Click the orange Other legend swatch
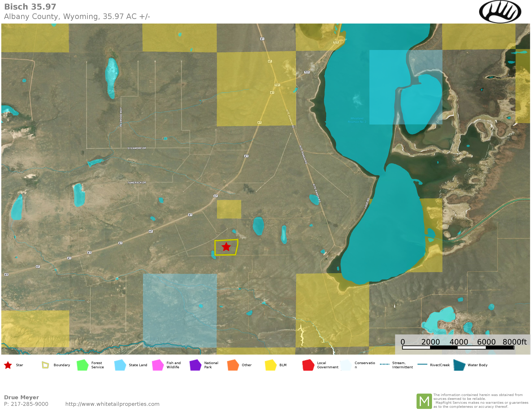 point(233,365)
